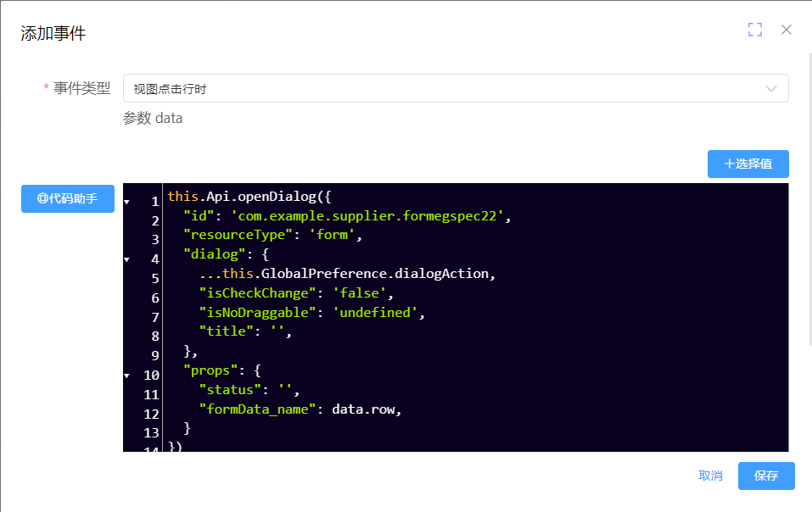Click the +选择值 button above the editor
Viewport: 812px width, 512px height.
[748, 164]
